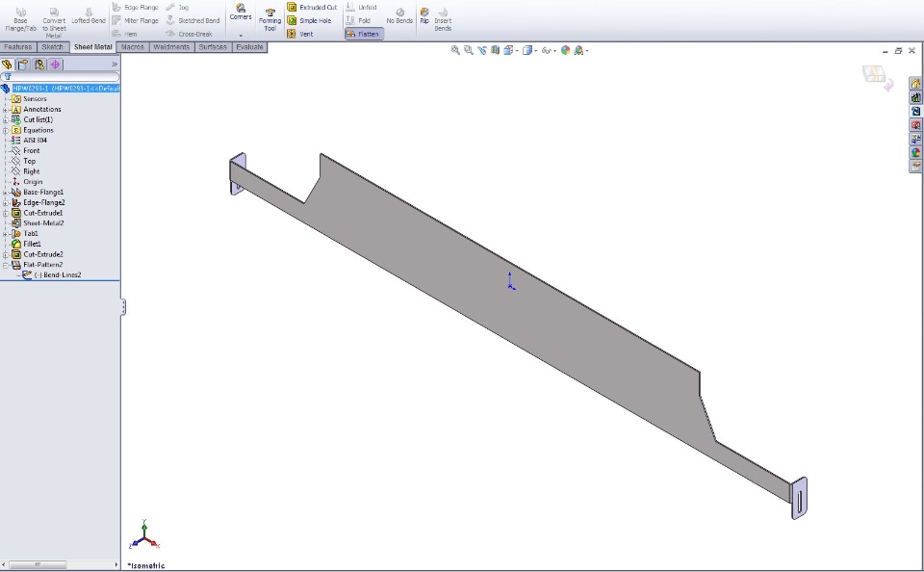The image size is (924, 572).
Task: Open the FeatureManager design tree tab
Action: (7, 65)
